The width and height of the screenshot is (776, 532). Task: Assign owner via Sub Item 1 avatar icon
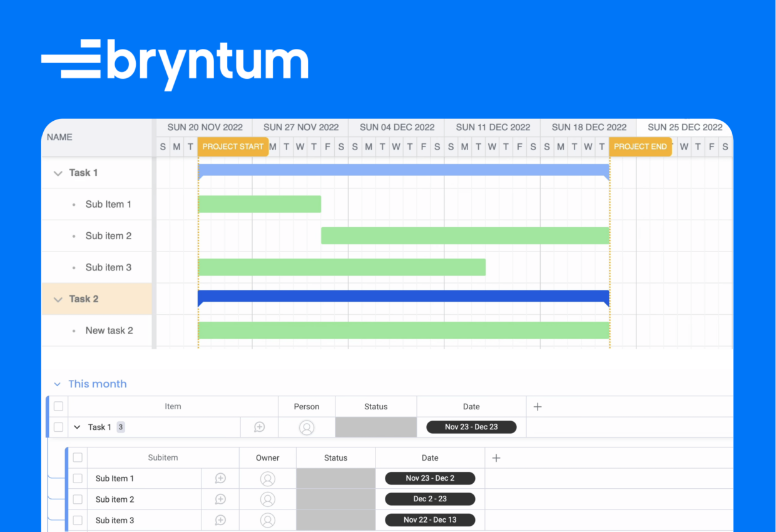pyautogui.click(x=267, y=479)
